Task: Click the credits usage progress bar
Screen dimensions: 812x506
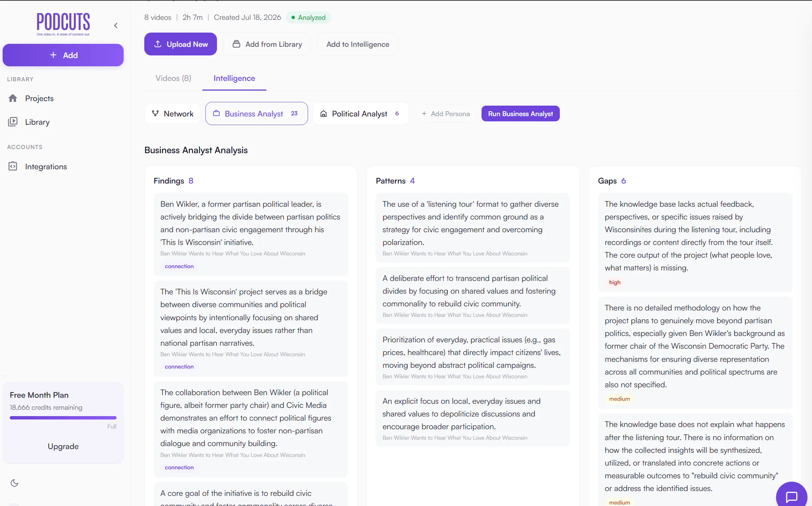Action: pyautogui.click(x=63, y=418)
